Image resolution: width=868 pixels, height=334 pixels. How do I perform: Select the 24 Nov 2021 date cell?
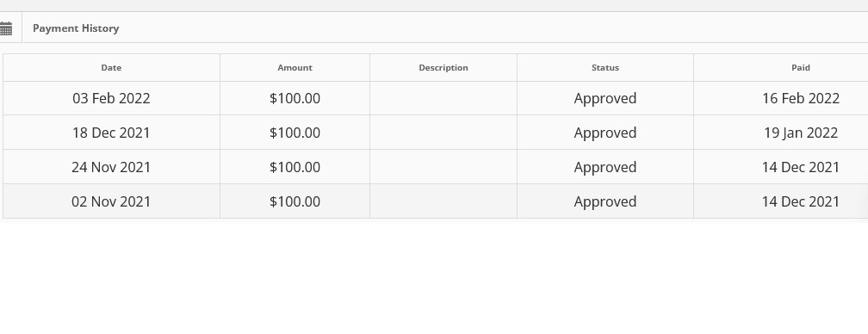[111, 167]
